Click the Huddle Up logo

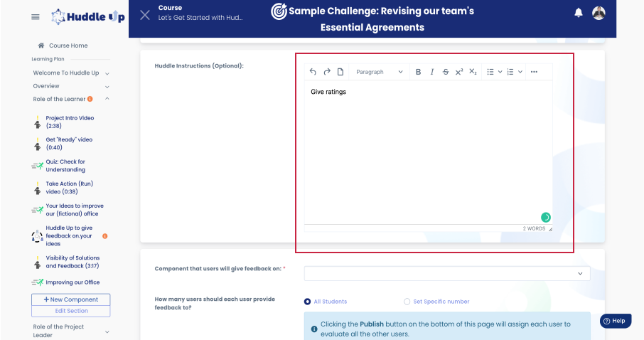coord(87,17)
